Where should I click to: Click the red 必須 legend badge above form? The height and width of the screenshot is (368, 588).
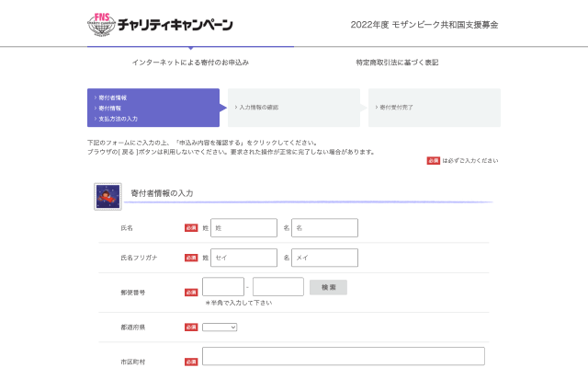point(433,160)
